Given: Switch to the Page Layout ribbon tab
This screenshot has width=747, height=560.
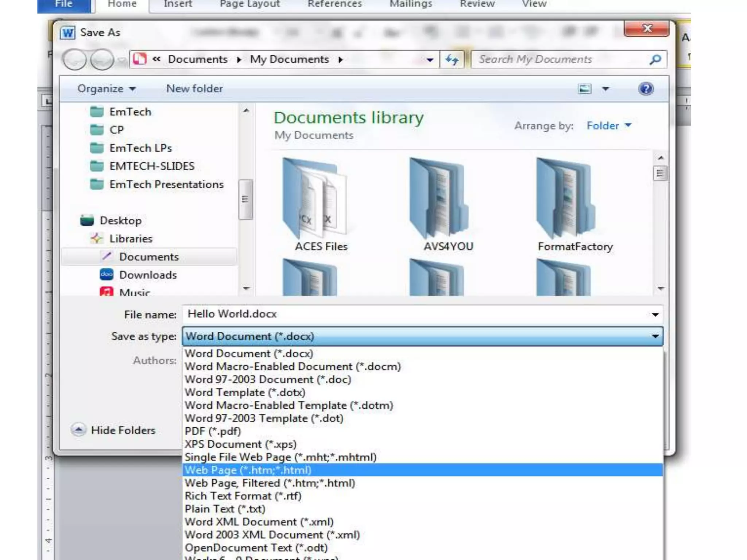Looking at the screenshot, I should (250, 4).
